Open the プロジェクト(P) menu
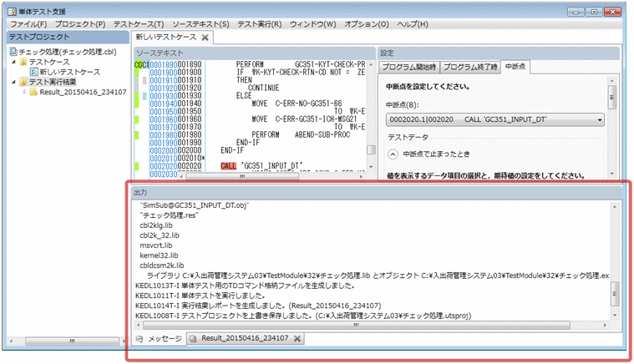The height and width of the screenshot is (364, 634). 80,24
